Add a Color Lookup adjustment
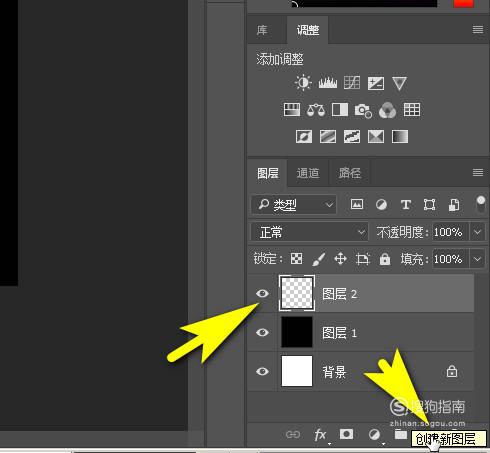The width and height of the screenshot is (490, 453). 412,110
